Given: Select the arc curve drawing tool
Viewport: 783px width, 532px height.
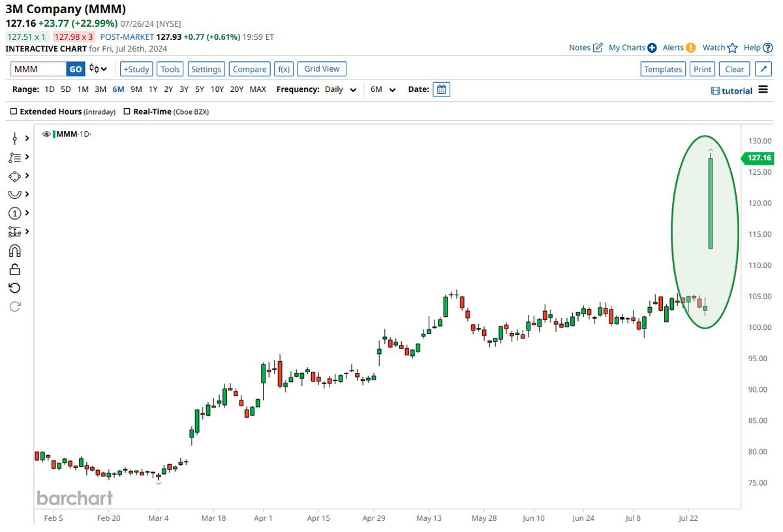Looking at the screenshot, I should coord(15,194).
